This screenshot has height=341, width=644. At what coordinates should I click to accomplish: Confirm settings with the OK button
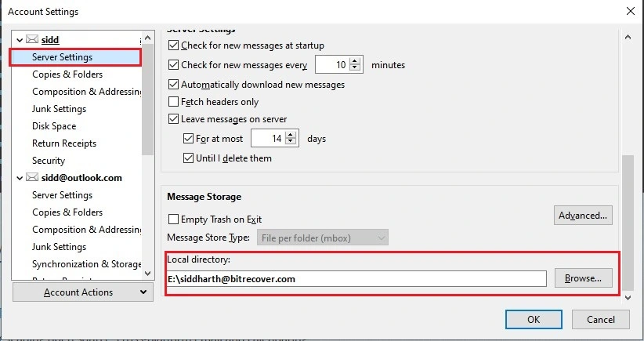point(533,319)
